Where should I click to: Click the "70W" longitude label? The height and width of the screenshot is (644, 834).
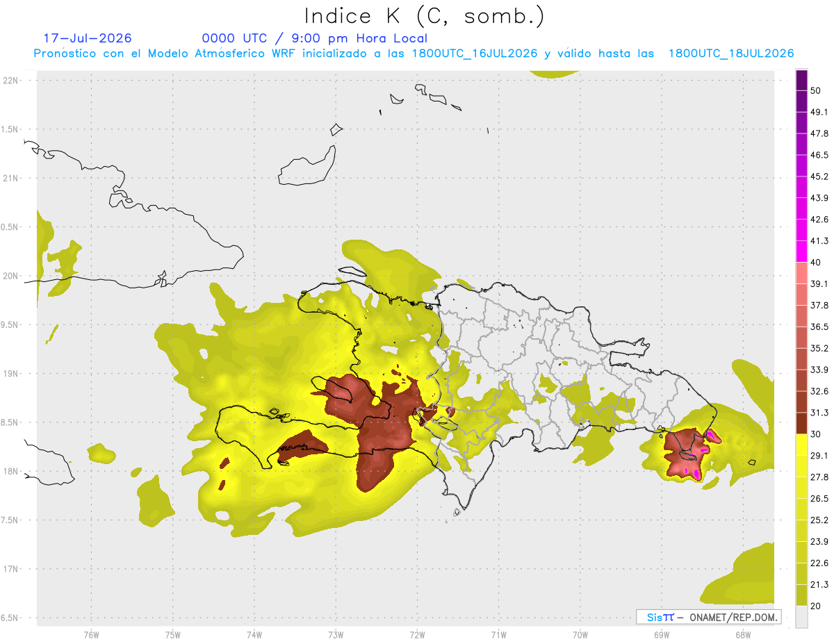click(x=580, y=634)
